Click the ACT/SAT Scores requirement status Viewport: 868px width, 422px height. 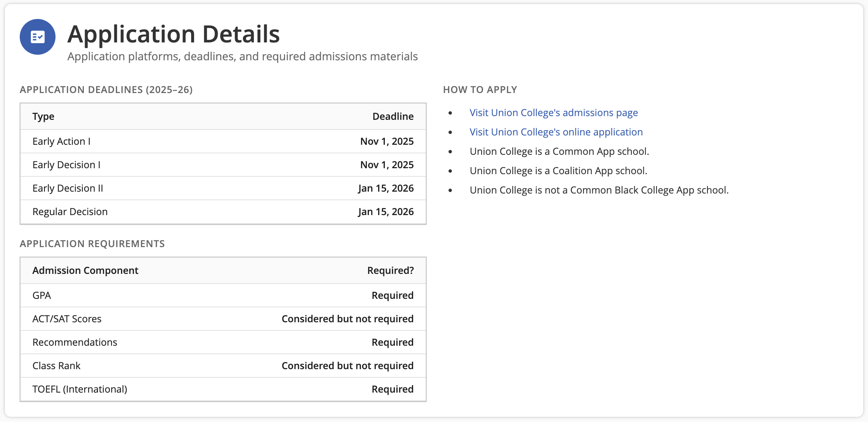click(348, 319)
